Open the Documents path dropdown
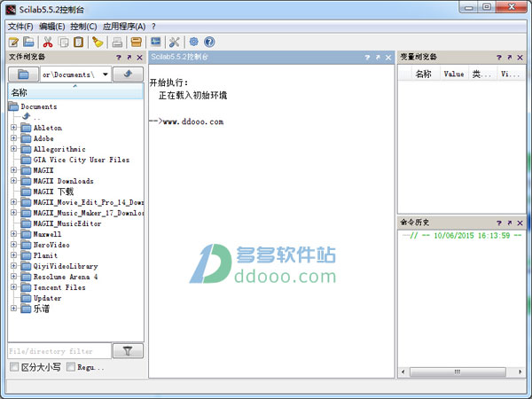532x399 pixels. pyautogui.click(x=106, y=74)
